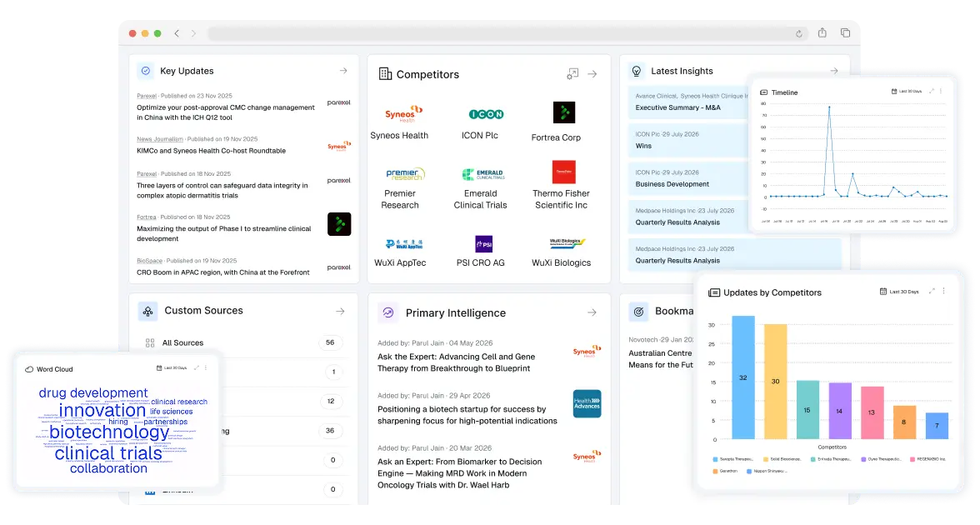The width and height of the screenshot is (980, 525).
Task: Open the Timeline card three-dot menu
Action: coord(941,92)
